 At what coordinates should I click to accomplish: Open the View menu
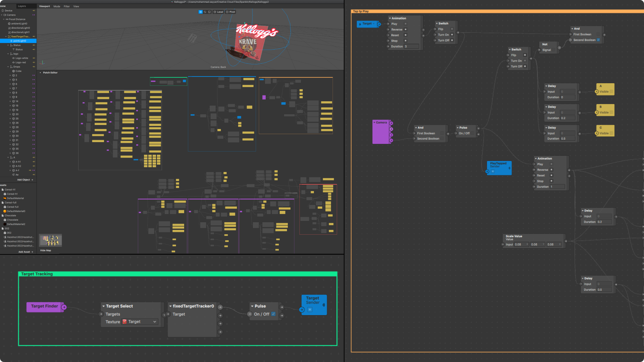(76, 6)
